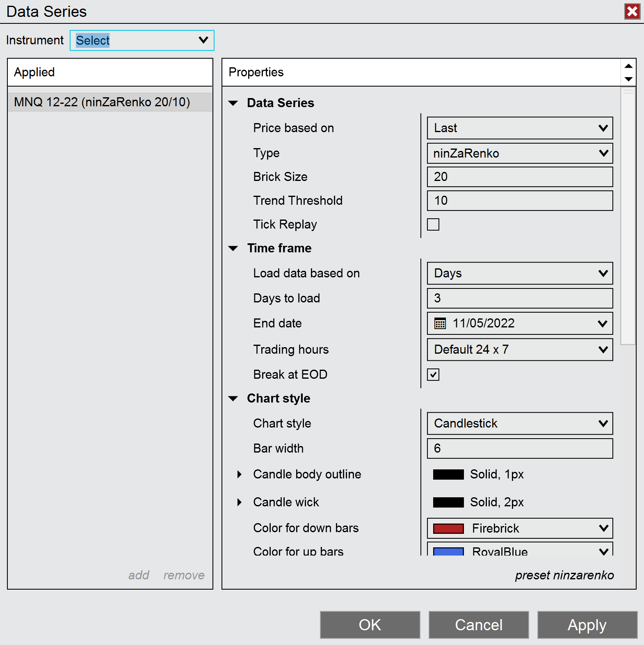Collapse the Time frame section
This screenshot has height=645, width=644.
click(x=233, y=248)
